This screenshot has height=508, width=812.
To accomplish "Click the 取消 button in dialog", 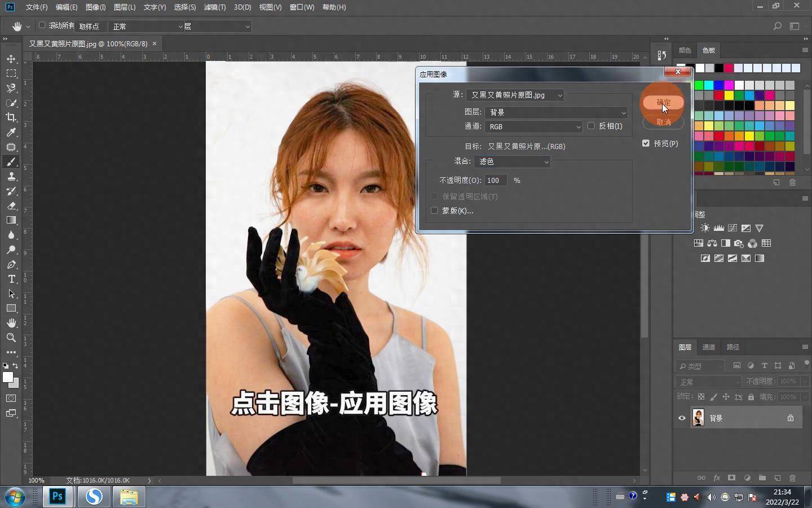I will (663, 122).
